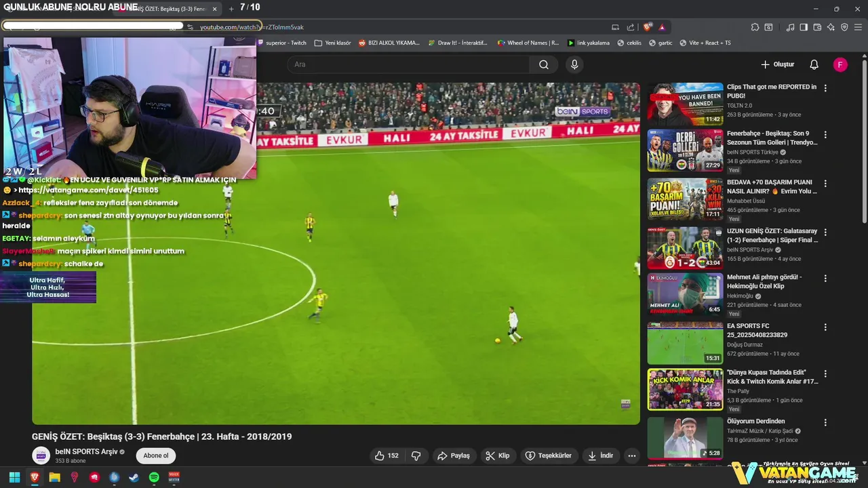Open the Draw It! - İnteraktif bookmark
Image resolution: width=868 pixels, height=488 pixels.
pos(458,43)
